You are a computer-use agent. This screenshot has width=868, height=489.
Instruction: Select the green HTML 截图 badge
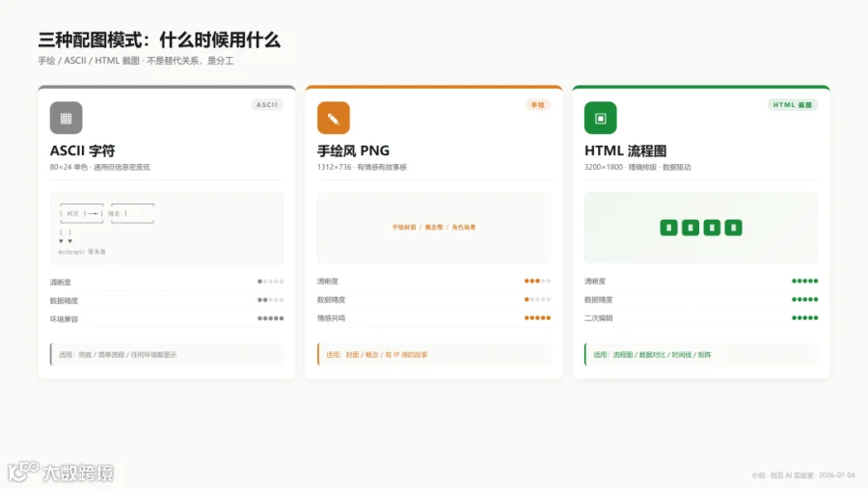(792, 105)
